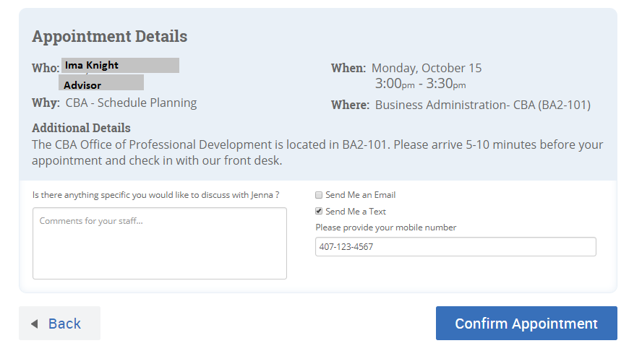
Task: Focus the Comments for your staff text area
Action: [x=160, y=243]
